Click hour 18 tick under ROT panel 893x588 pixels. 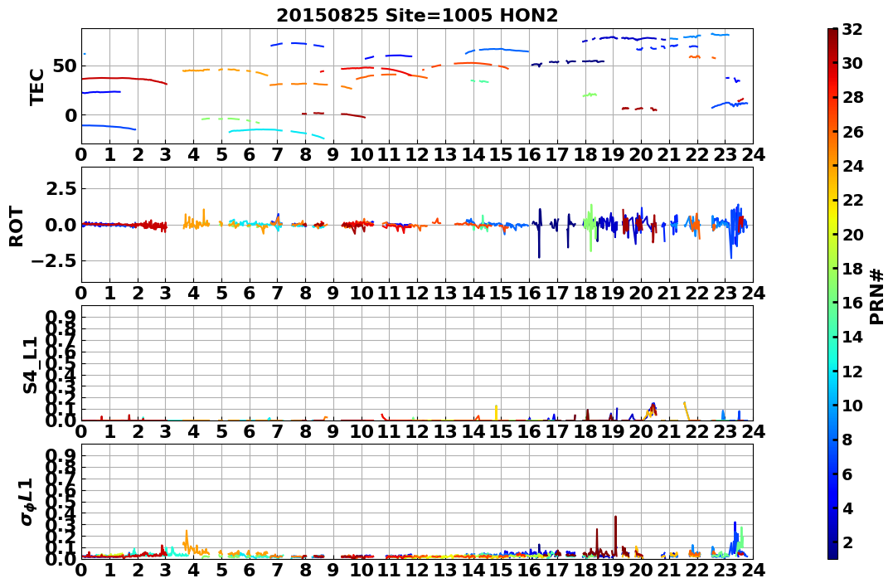pos(585,293)
